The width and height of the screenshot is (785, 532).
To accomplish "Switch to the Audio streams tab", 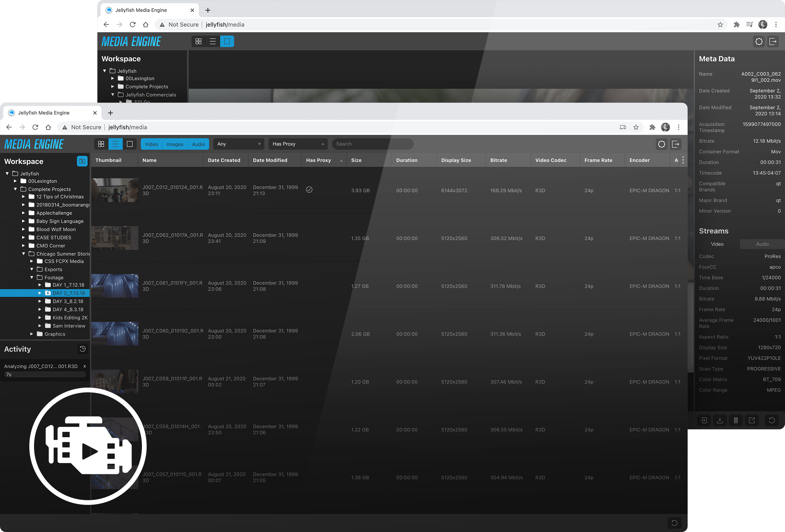I will (x=762, y=244).
